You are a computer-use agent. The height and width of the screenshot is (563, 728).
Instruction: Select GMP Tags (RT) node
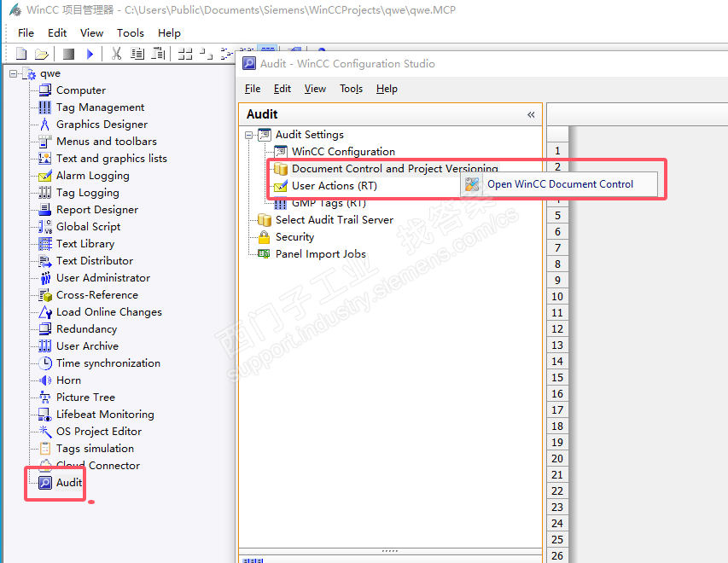[329, 203]
